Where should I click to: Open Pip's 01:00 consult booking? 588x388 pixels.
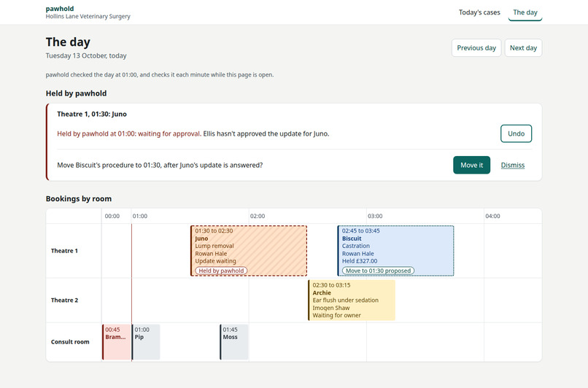(145, 342)
